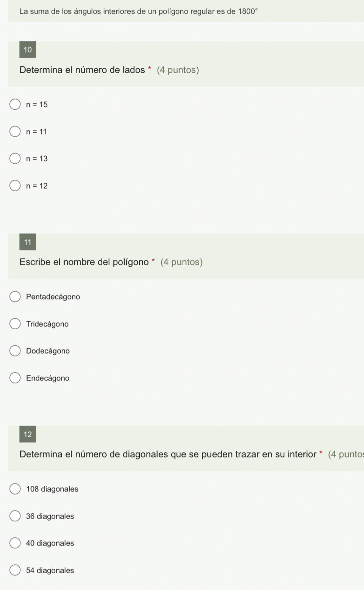
Task: Click the 'Escribe el nombre del polígono' heading
Action: click(84, 262)
